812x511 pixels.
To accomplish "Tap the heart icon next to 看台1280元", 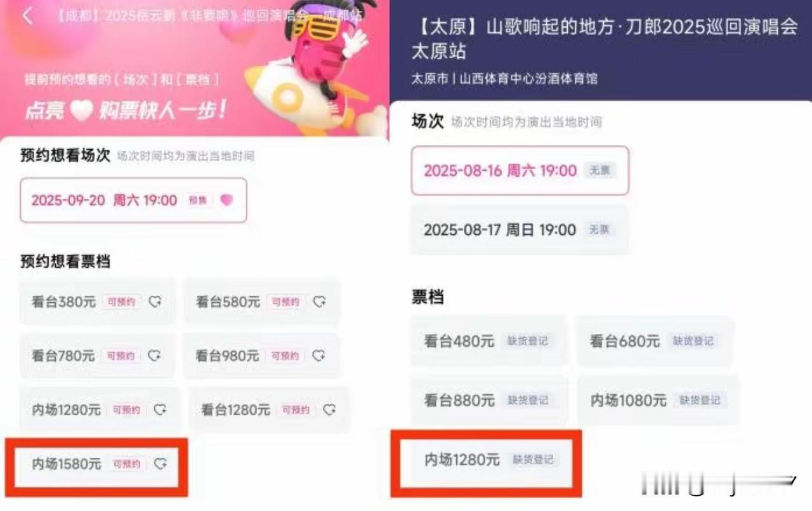I will click(329, 410).
